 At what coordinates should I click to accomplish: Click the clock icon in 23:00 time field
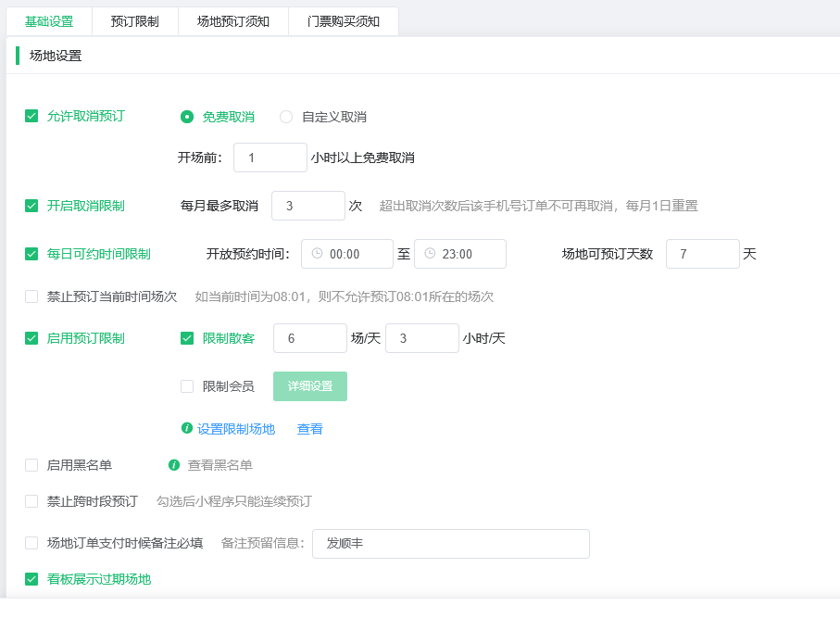pos(430,254)
